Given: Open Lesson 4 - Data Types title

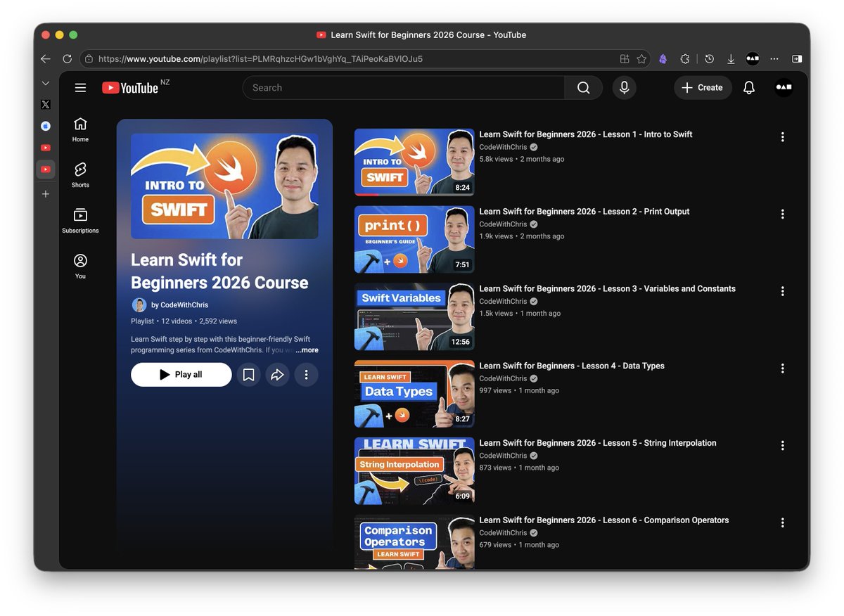Looking at the screenshot, I should [x=572, y=366].
